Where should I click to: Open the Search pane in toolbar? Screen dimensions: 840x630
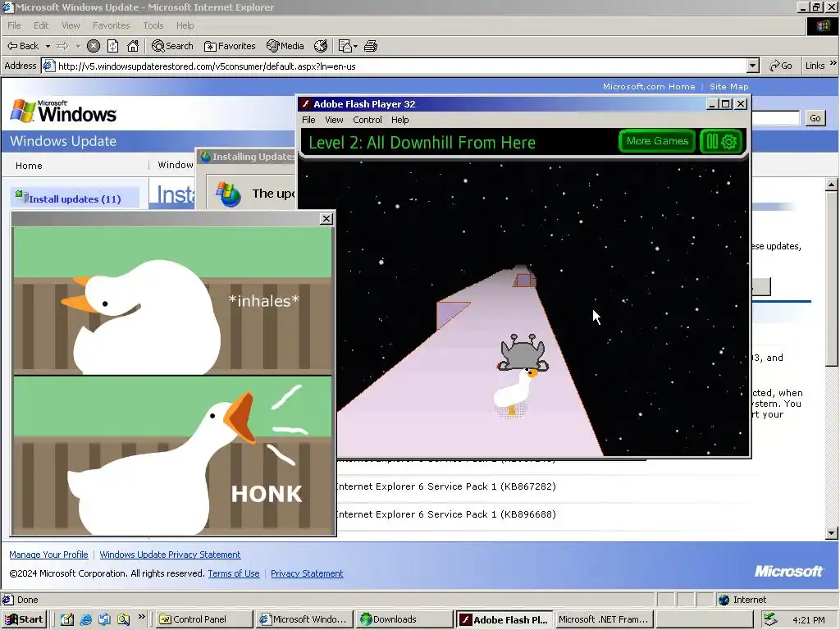tap(172, 46)
